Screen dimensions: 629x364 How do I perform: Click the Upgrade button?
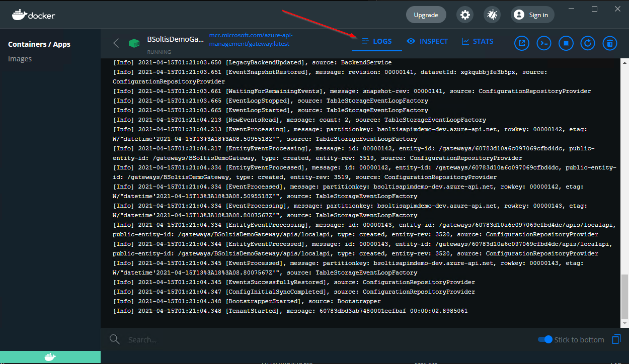tap(426, 14)
